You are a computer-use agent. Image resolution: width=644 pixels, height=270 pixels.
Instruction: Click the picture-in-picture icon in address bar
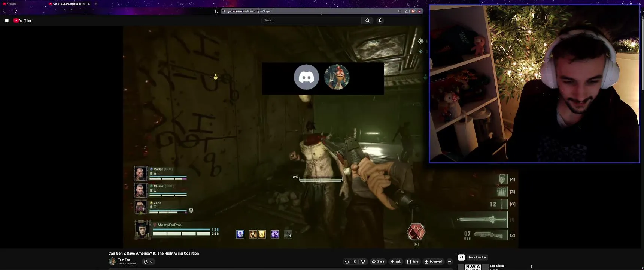[400, 11]
